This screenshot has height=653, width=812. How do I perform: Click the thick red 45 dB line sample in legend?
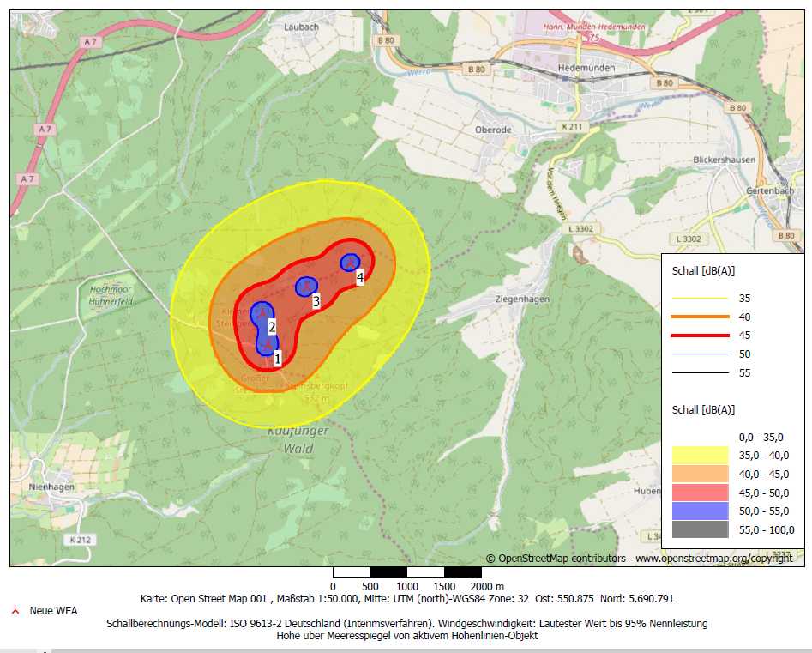click(x=700, y=336)
